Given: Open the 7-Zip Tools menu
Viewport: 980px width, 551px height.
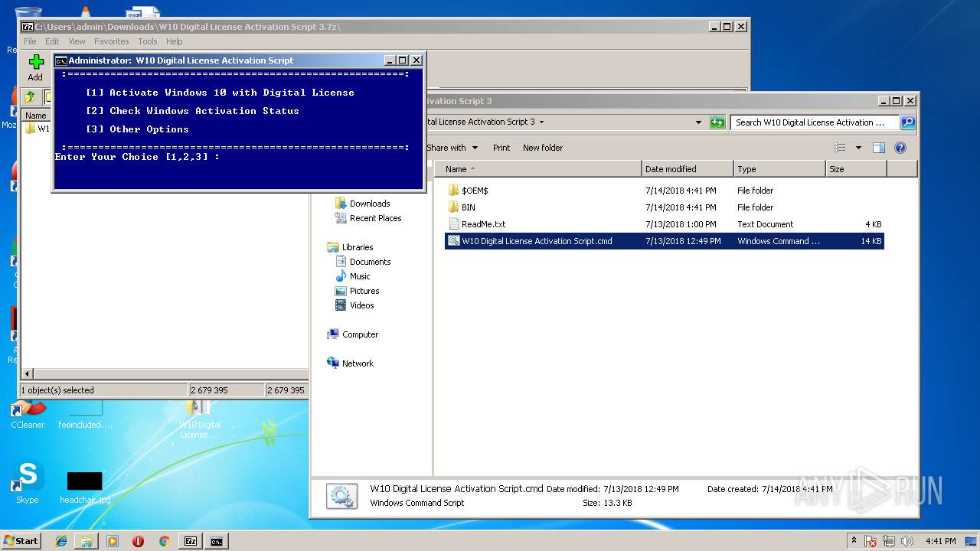Looking at the screenshot, I should 148,41.
